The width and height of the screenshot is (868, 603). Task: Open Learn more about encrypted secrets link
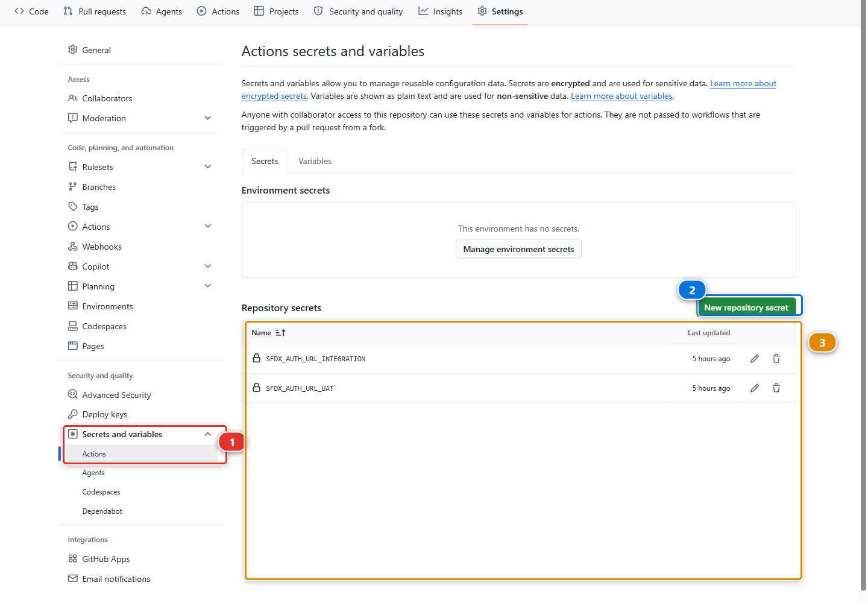click(743, 84)
